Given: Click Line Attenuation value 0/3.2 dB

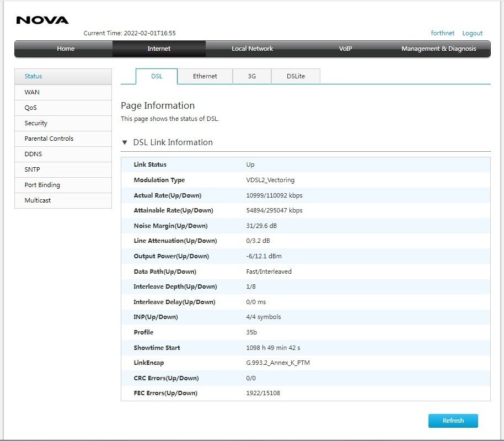Looking at the screenshot, I should 258,241.
